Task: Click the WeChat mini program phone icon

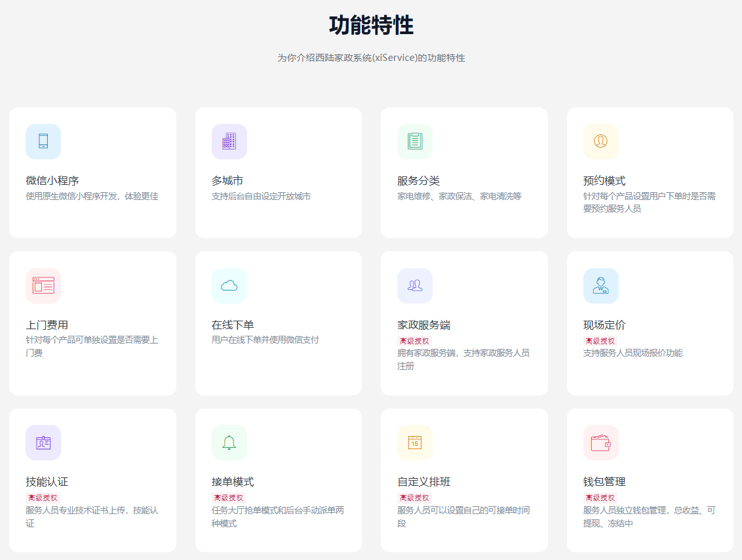Action: (43, 141)
